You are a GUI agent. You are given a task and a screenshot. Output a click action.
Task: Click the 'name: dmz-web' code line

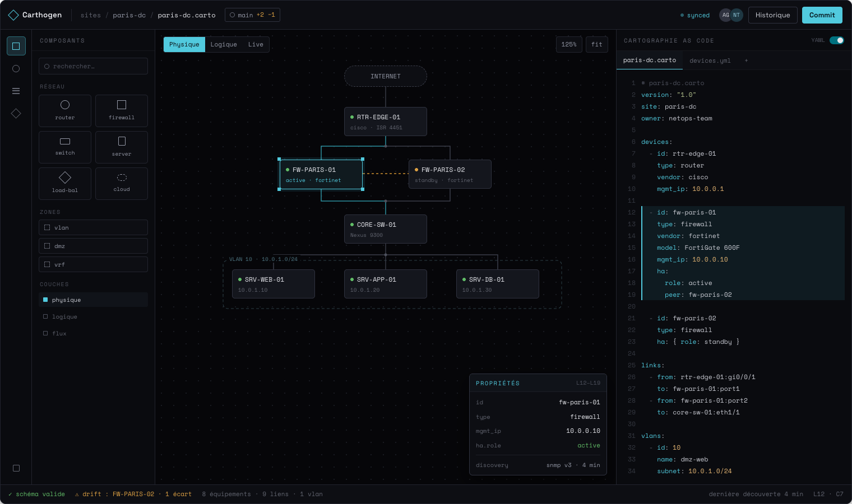click(x=683, y=459)
